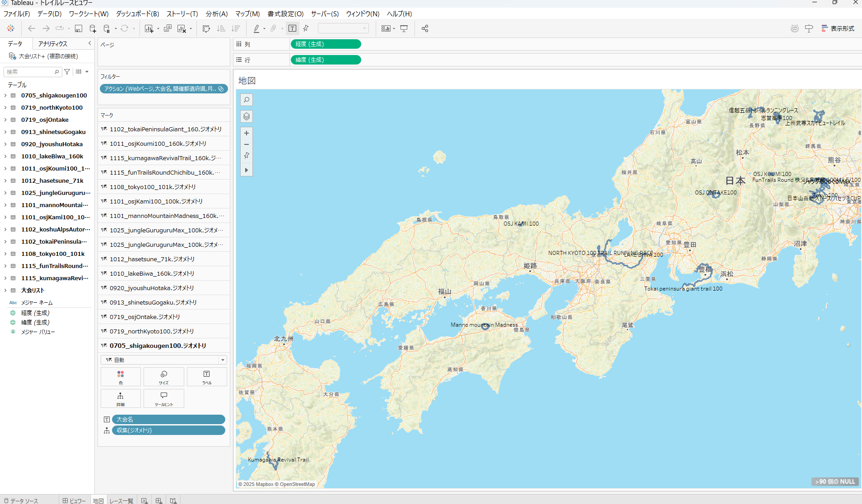The image size is (862, 504).
Task: Open the Tooltip mark card
Action: point(163,398)
